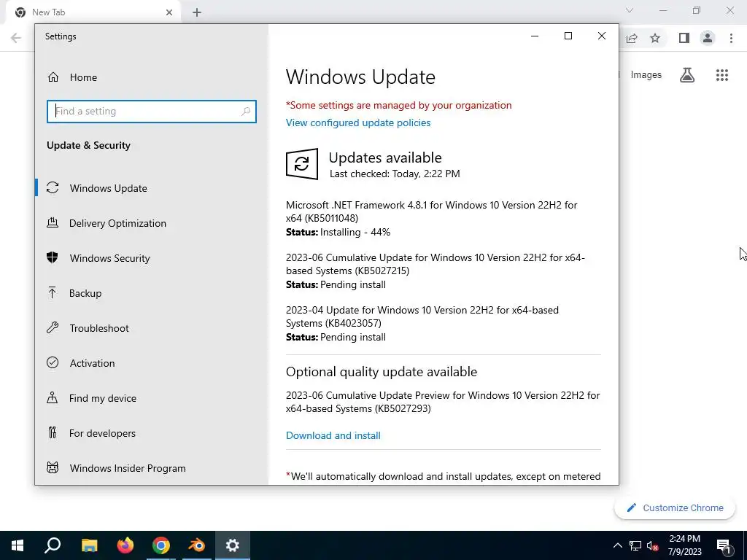Maximize the Settings window
The width and height of the screenshot is (747, 560).
[x=568, y=36]
